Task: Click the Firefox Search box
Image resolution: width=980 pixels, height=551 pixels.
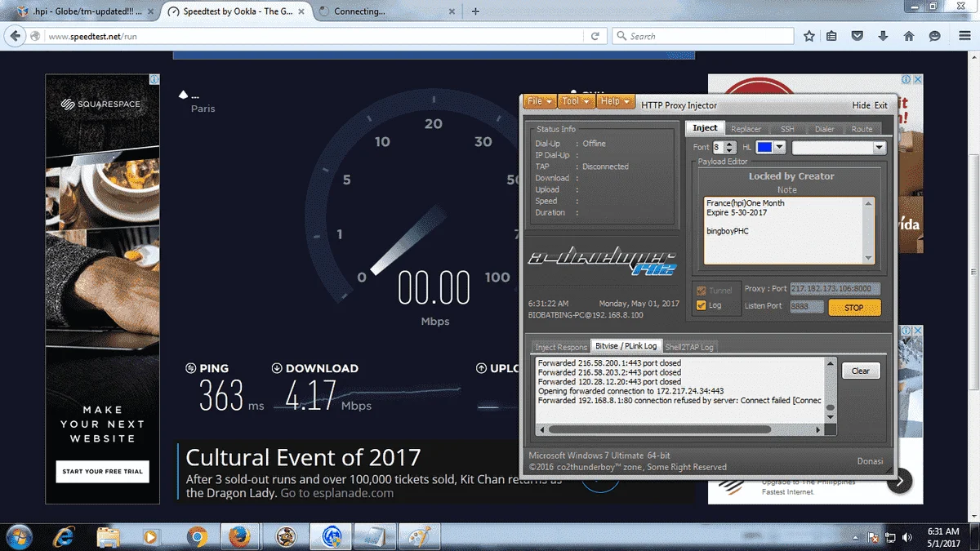Action: tap(702, 36)
